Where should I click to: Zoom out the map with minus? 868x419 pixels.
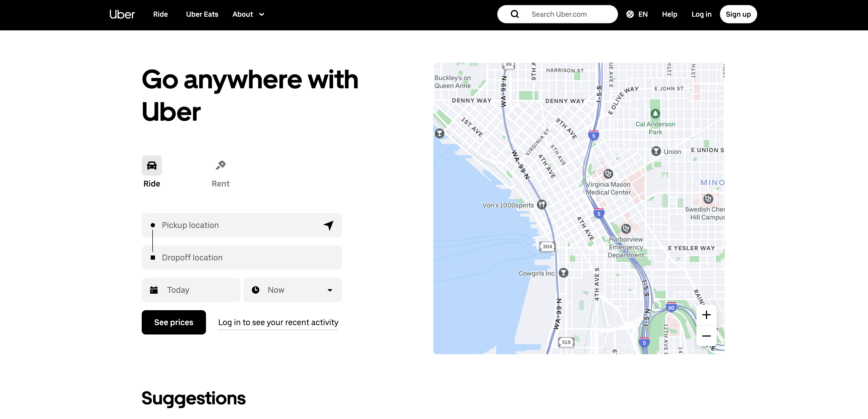click(706, 336)
